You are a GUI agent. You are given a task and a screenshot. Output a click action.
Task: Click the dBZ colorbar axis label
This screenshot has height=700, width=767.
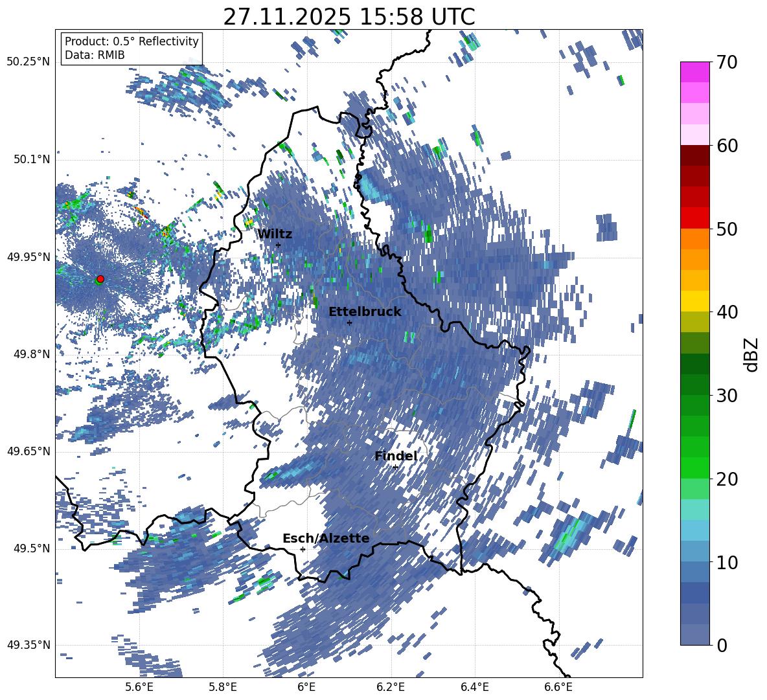click(752, 354)
